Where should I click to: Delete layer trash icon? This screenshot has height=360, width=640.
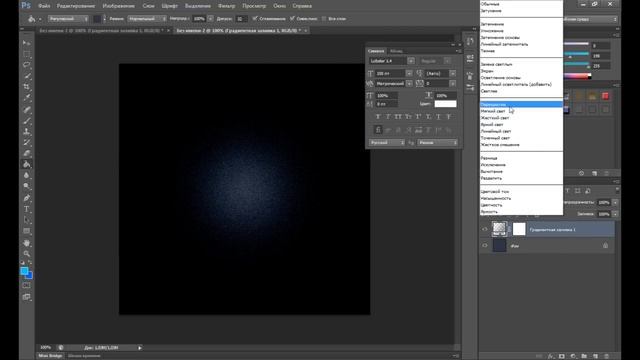point(606,356)
